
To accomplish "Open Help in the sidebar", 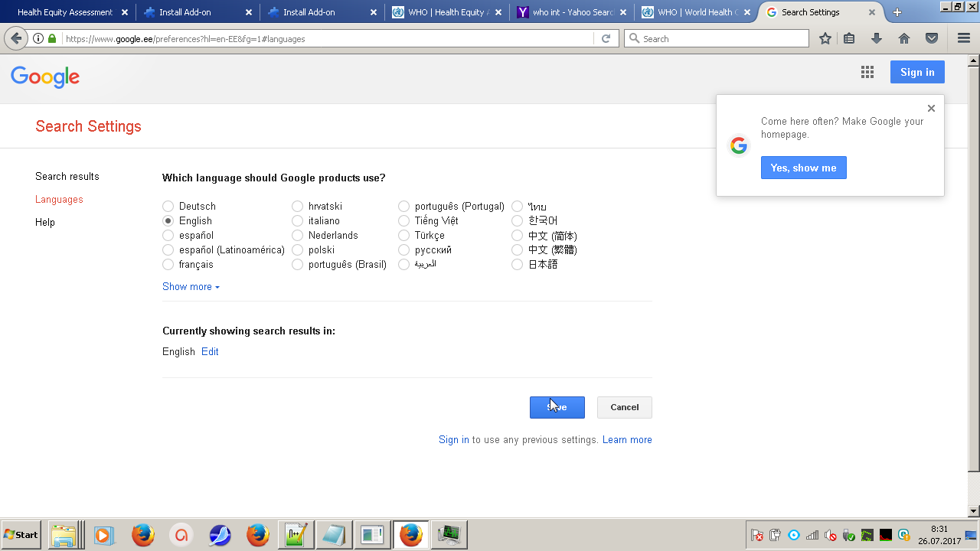I will (x=45, y=223).
